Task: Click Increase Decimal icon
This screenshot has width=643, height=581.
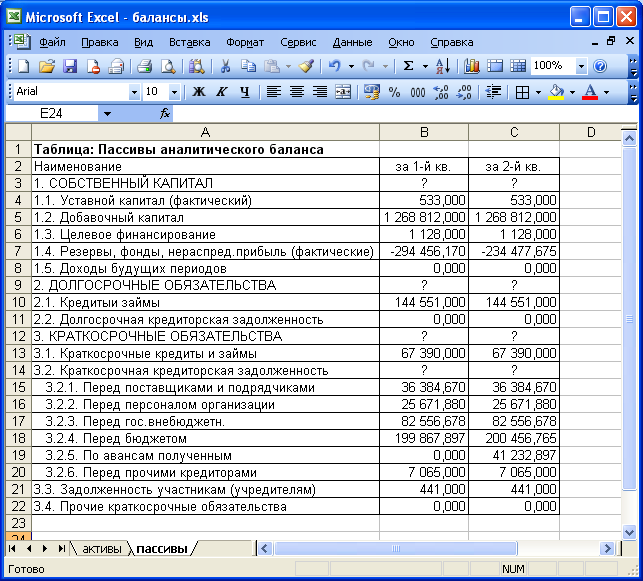Action: pos(441,92)
